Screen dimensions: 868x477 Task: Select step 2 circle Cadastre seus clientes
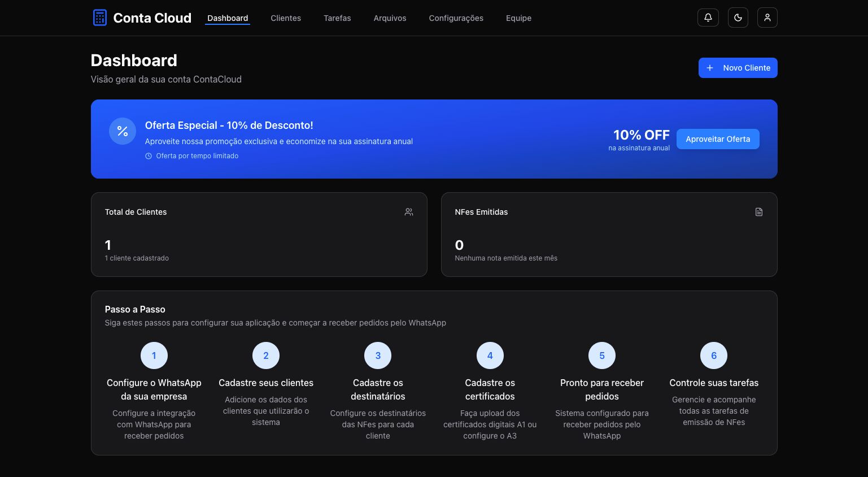tap(266, 355)
